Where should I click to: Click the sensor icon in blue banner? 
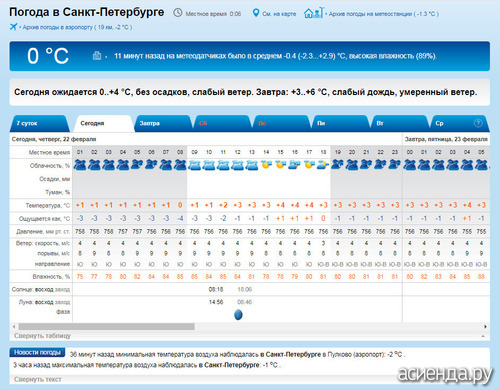(x=97, y=55)
